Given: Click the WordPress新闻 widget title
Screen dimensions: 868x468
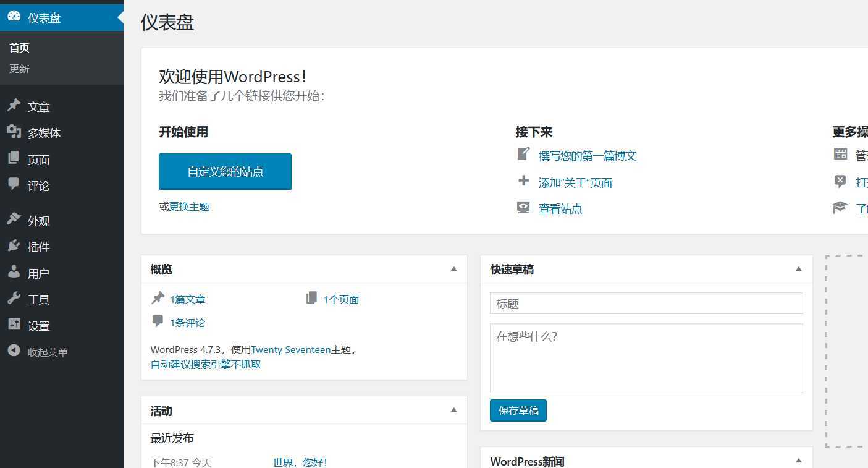Looking at the screenshot, I should pos(527,461).
